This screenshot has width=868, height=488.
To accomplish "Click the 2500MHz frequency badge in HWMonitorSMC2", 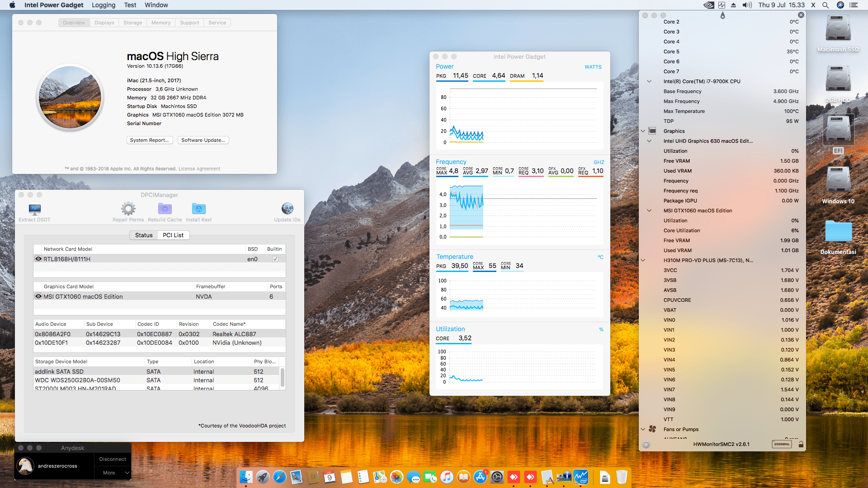I will pyautogui.click(x=782, y=444).
